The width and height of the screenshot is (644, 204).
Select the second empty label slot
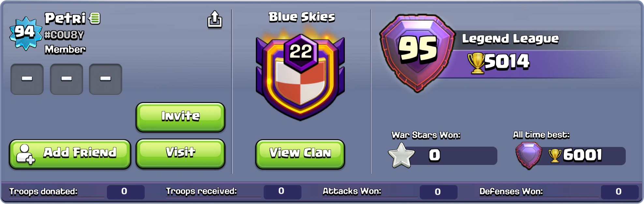[66, 79]
